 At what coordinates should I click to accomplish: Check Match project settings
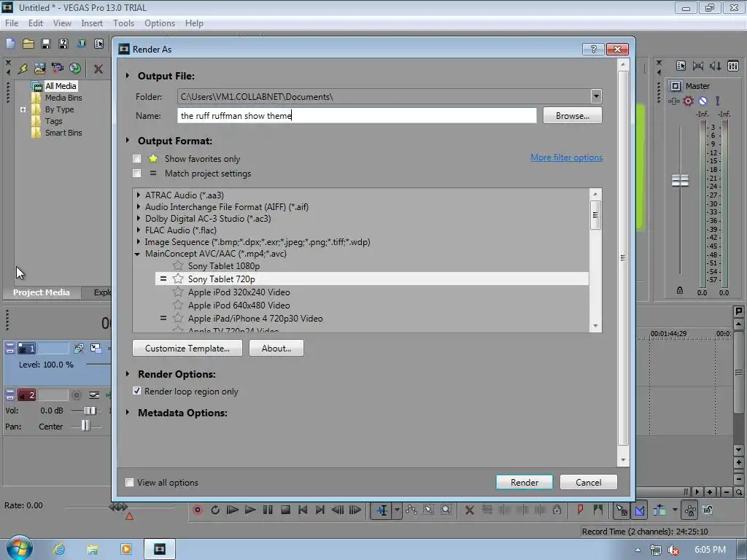(x=136, y=174)
